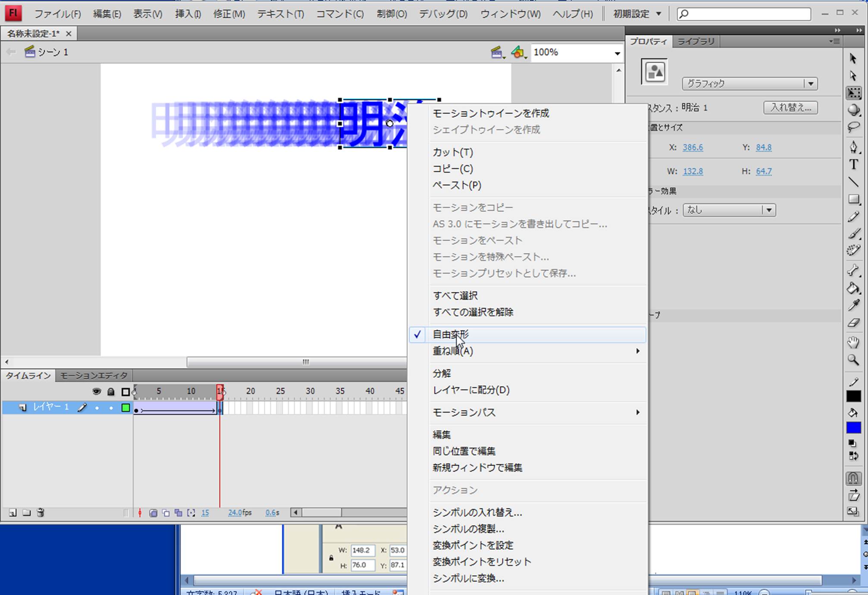Open the blue fill color swatch
This screenshot has height=595, width=868.
pyautogui.click(x=853, y=427)
